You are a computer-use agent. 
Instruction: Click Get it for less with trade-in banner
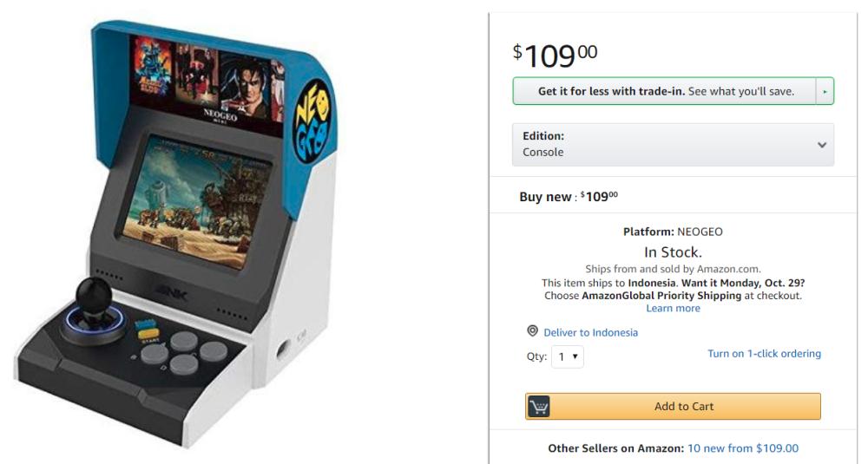[664, 91]
